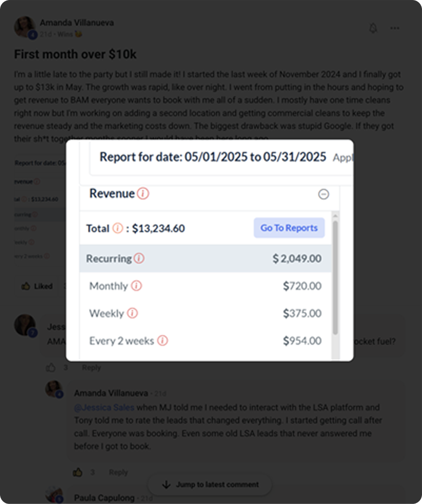Image resolution: width=422 pixels, height=504 pixels.
Task: Click the info icon next to Revenue
Action: tap(143, 194)
